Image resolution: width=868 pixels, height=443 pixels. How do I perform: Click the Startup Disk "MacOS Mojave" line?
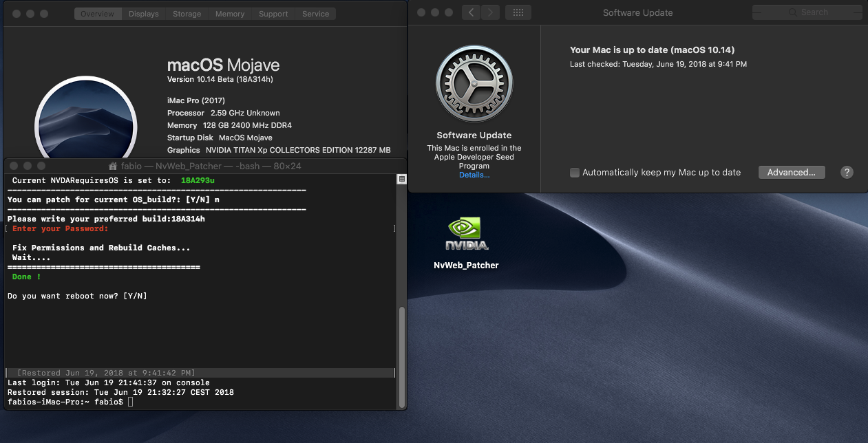tap(220, 138)
